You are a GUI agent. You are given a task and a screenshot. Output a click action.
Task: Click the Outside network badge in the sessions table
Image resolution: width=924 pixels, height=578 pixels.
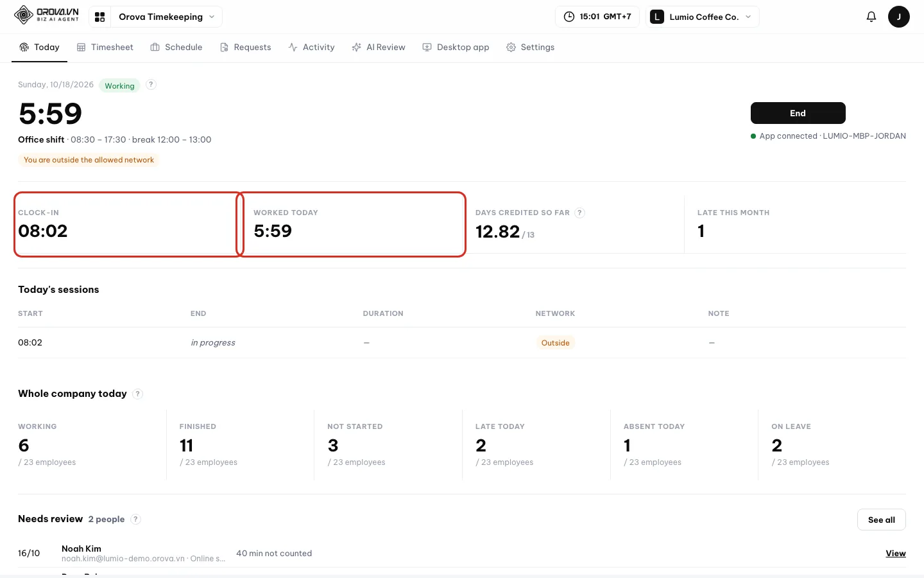pos(555,343)
